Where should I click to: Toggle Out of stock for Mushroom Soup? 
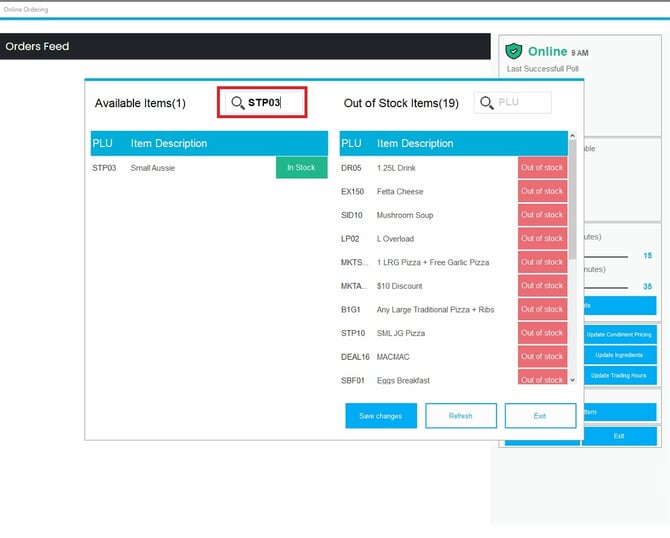coord(542,215)
